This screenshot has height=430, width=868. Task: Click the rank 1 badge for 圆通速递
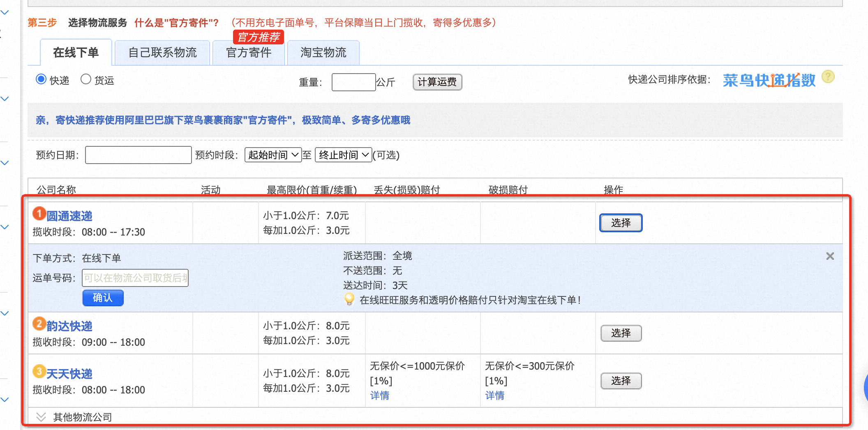point(39,213)
